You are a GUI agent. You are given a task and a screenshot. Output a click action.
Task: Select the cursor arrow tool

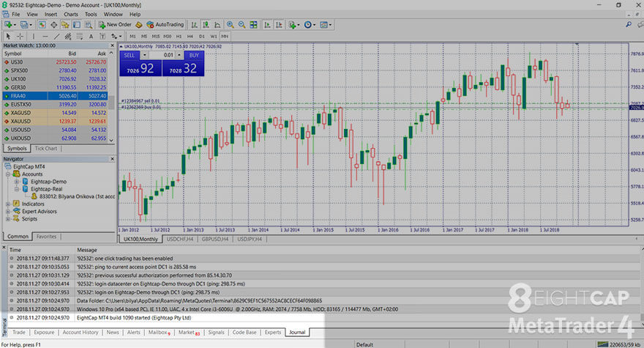8,36
